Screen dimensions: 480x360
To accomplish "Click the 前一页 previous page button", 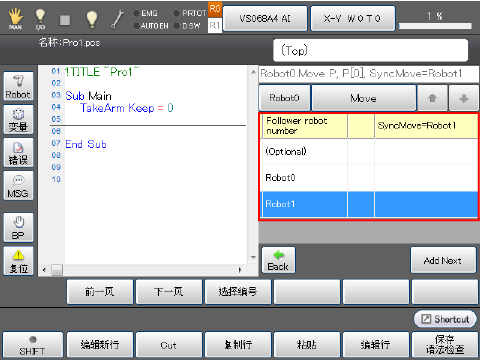I will coord(100,292).
